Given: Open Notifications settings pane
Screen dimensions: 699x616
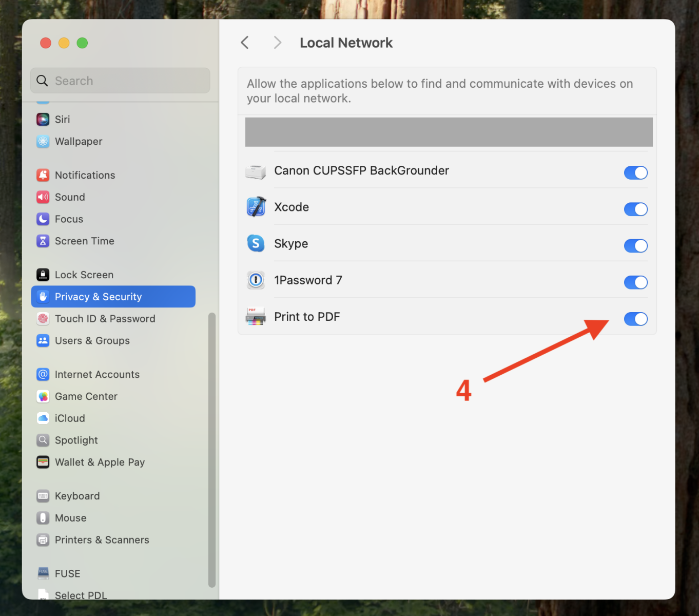Looking at the screenshot, I should click(x=85, y=176).
